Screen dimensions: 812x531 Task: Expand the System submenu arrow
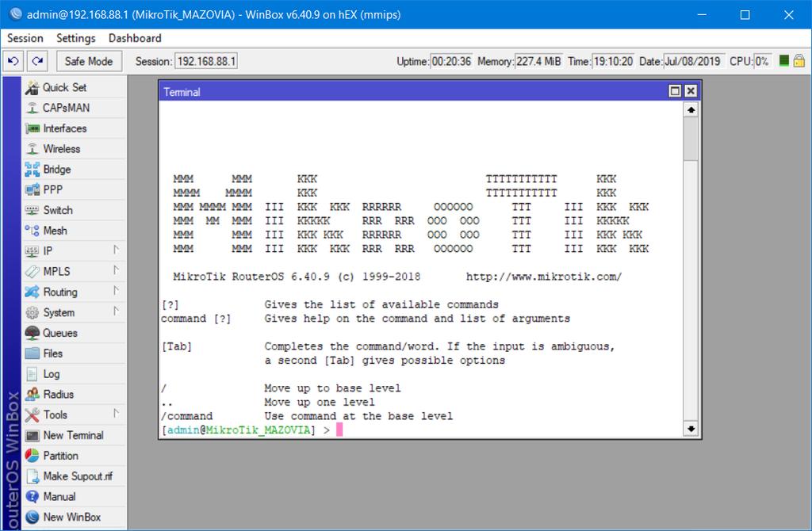coord(116,311)
